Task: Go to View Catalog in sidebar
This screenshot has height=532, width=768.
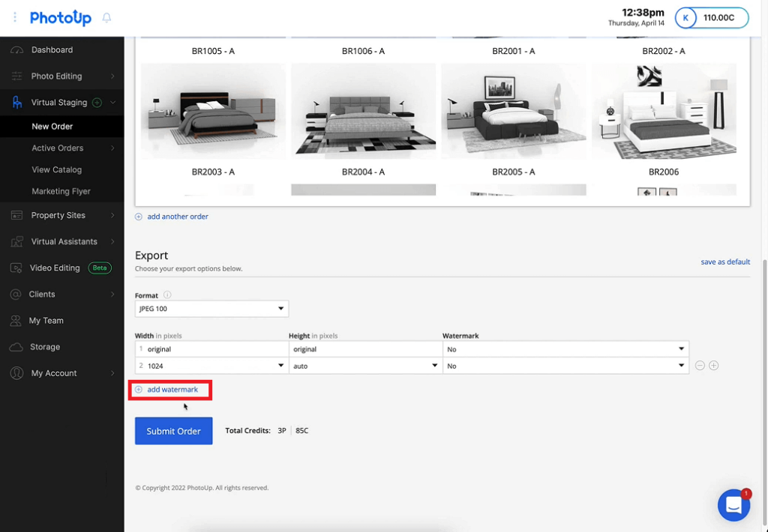Action: point(56,170)
